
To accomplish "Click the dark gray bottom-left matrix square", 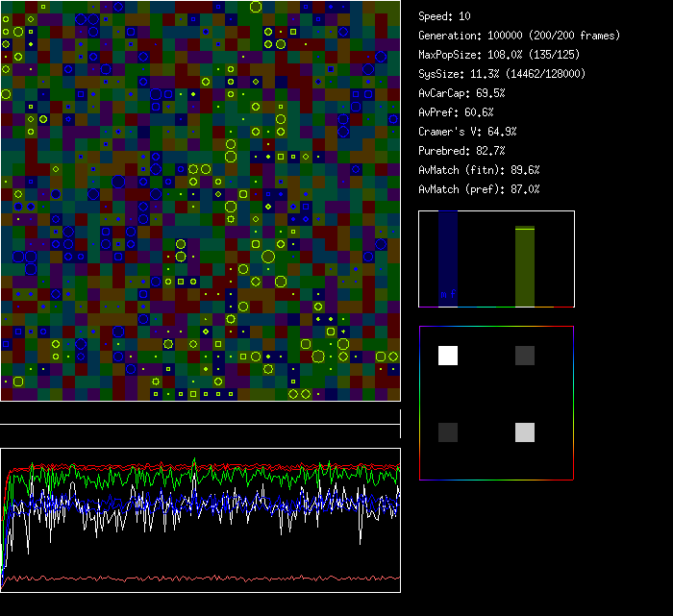I will 448,432.
